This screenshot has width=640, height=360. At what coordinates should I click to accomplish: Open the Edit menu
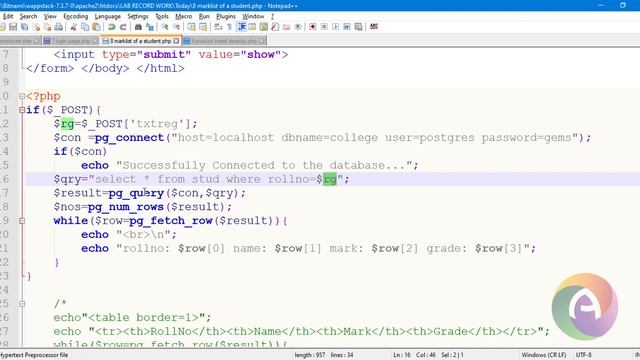[8, 16]
